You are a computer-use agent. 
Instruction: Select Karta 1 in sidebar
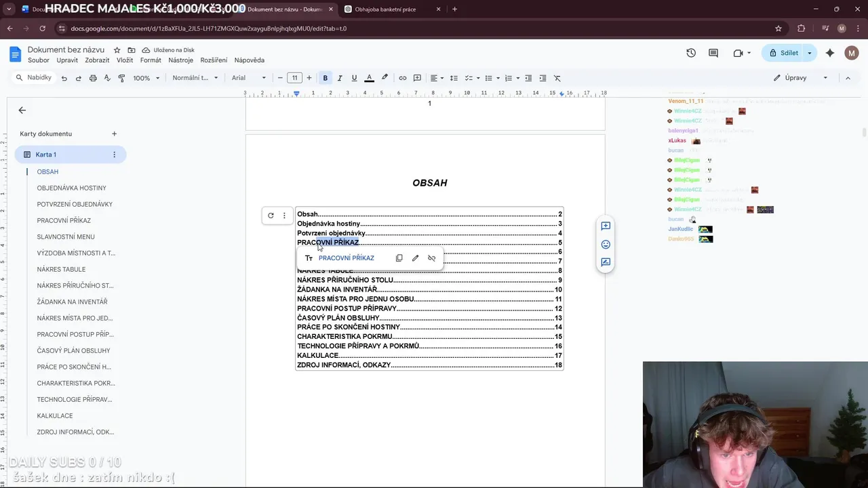click(71, 155)
